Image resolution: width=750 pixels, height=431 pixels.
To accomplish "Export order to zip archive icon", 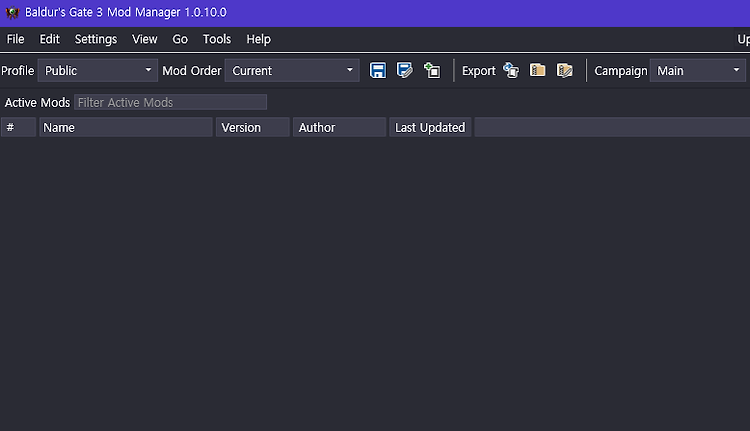I will [x=538, y=71].
